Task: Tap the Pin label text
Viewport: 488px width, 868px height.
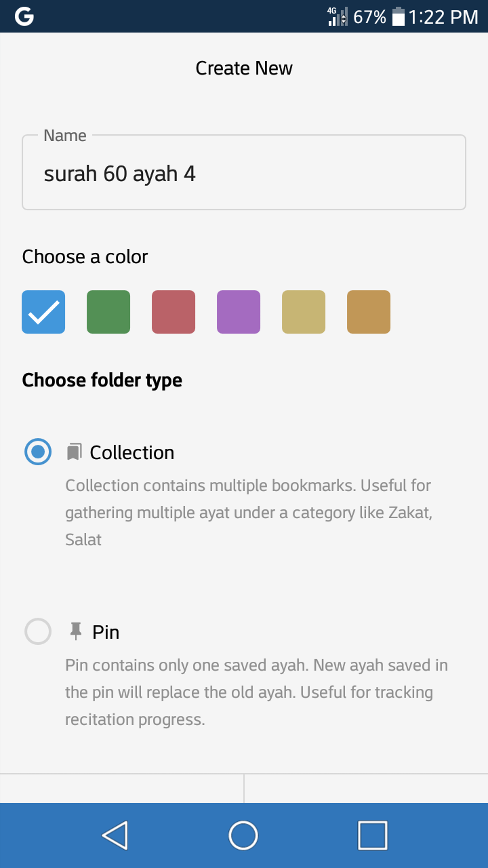Action: 107,631
